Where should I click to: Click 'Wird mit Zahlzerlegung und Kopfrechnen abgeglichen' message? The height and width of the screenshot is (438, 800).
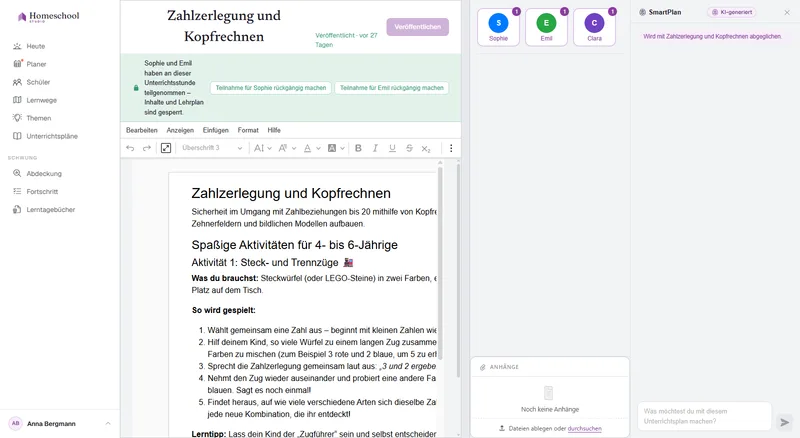click(x=712, y=36)
